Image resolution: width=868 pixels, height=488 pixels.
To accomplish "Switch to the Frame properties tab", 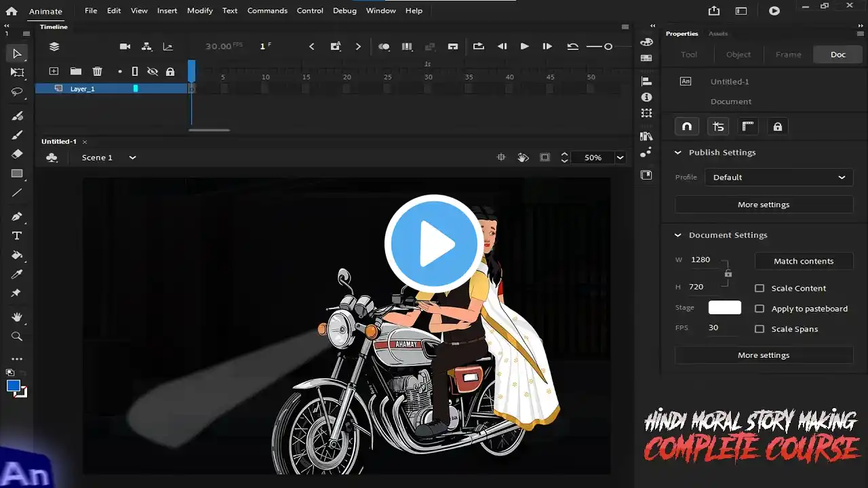I will 788,54.
